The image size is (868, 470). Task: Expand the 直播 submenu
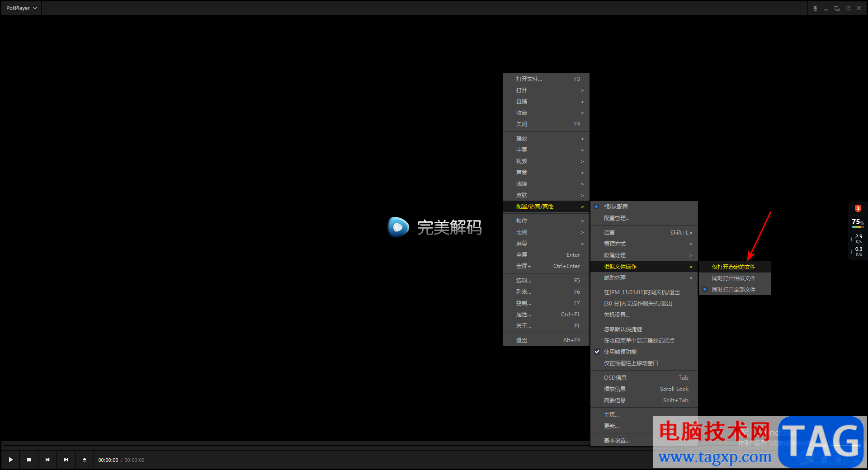coord(546,101)
